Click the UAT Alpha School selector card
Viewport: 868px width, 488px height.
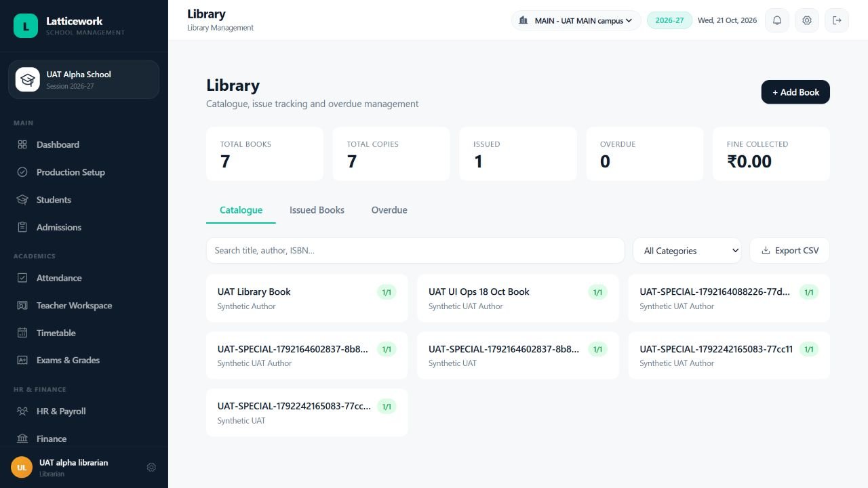point(84,79)
